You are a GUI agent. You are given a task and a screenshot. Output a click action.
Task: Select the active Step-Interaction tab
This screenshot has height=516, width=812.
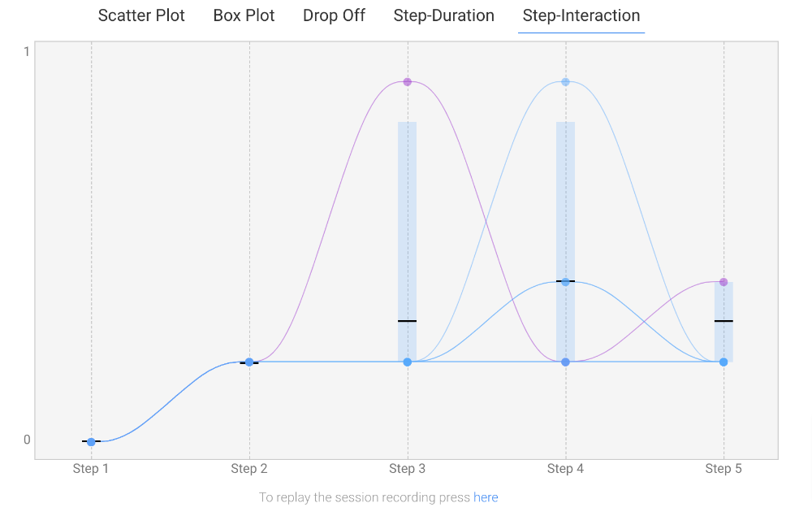[x=581, y=15]
